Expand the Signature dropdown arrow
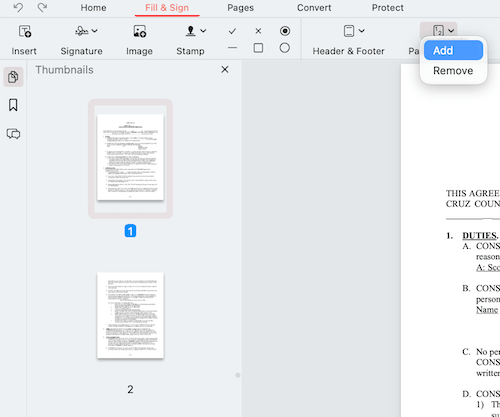The image size is (500, 417). click(95, 31)
